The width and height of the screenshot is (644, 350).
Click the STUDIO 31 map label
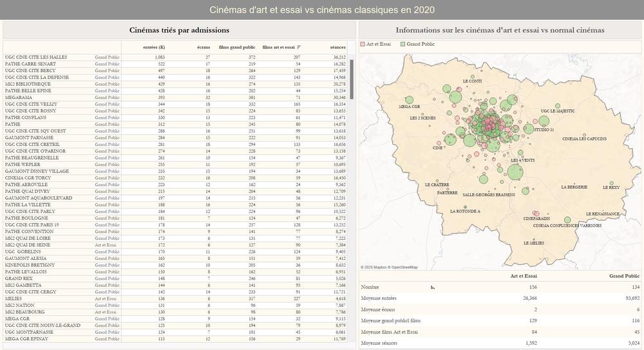click(544, 130)
